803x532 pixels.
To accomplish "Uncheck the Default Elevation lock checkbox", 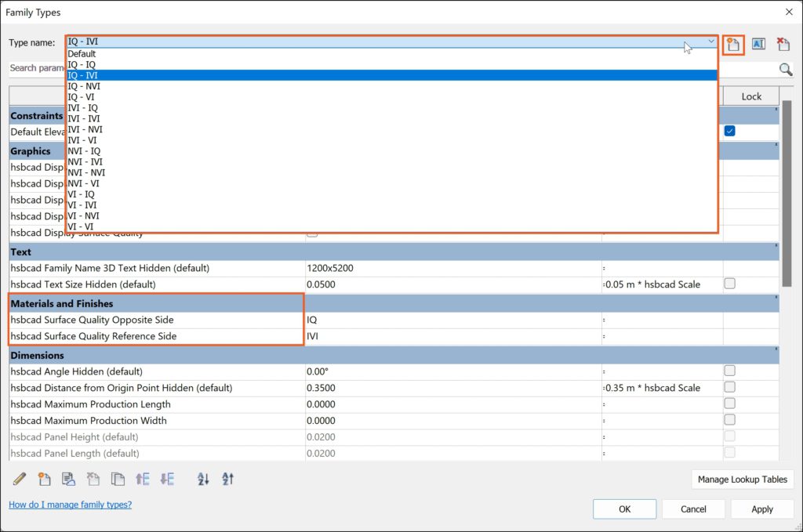I will 730,131.
